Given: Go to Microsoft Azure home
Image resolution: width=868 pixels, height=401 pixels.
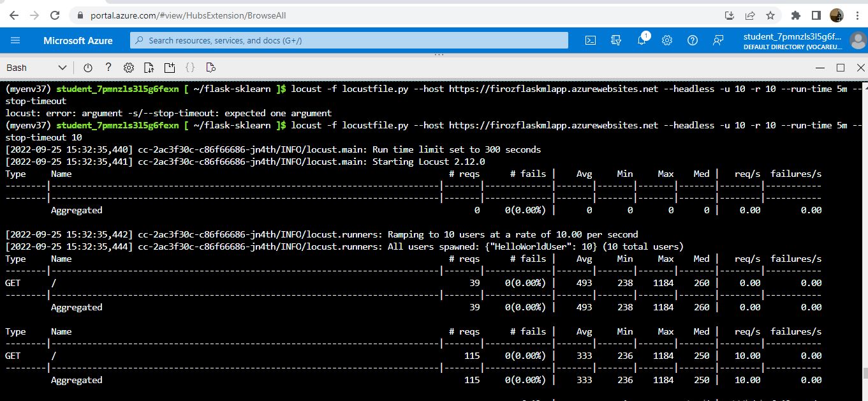Looking at the screenshot, I should coord(78,40).
